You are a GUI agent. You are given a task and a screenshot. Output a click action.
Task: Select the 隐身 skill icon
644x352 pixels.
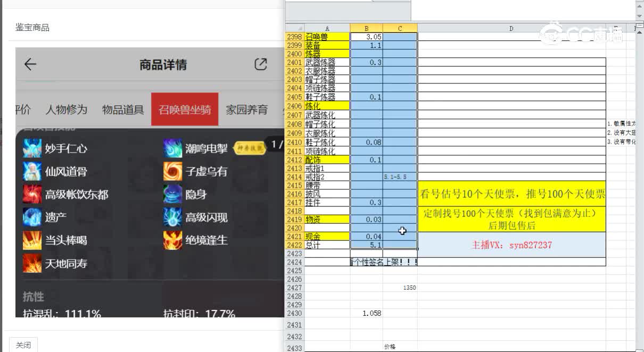(x=172, y=195)
